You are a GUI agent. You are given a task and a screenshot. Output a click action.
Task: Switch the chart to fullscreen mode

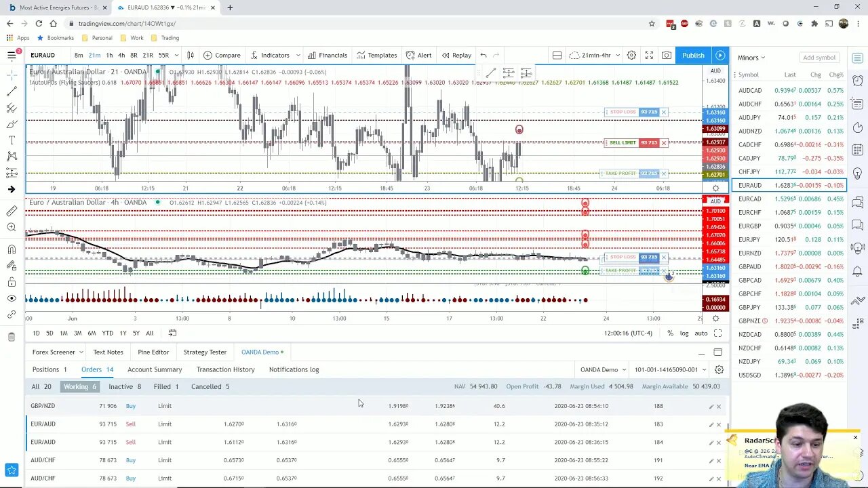click(x=649, y=55)
